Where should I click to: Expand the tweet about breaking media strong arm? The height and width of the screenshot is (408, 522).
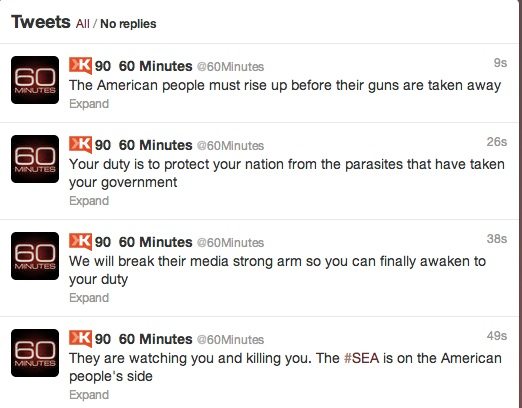[x=89, y=298]
